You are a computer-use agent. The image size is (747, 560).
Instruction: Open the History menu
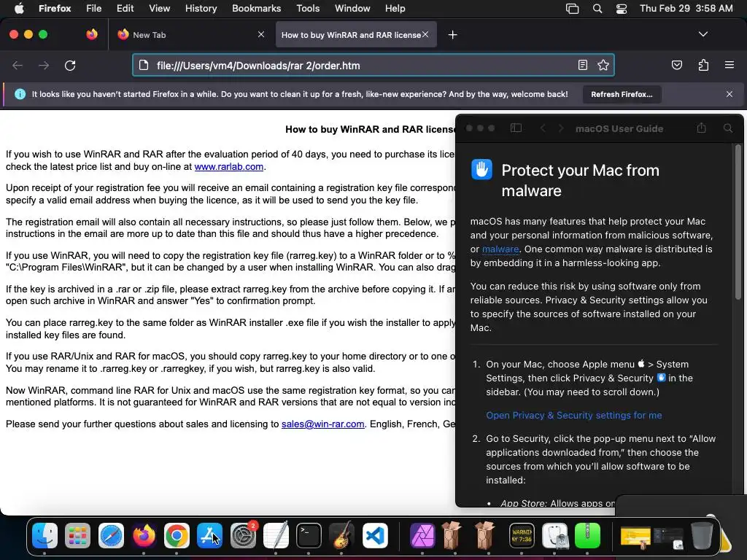pos(201,9)
